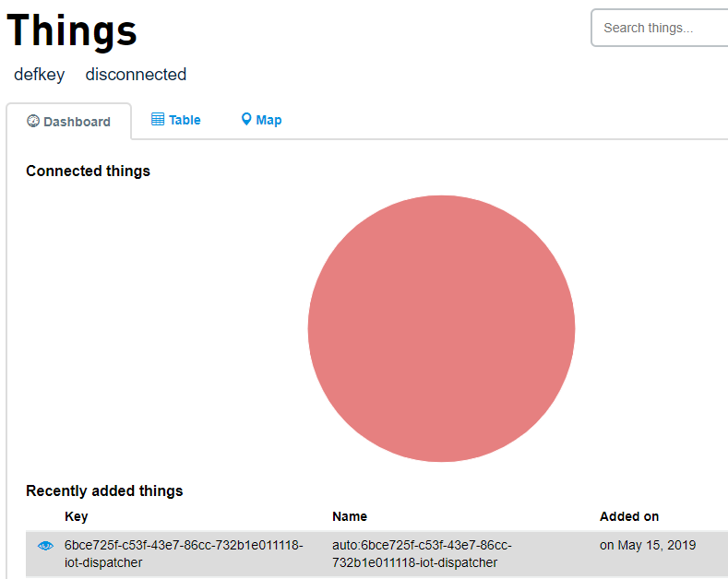Click the May 15, 2019 date cell
This screenshot has height=579, width=728.
click(648, 545)
